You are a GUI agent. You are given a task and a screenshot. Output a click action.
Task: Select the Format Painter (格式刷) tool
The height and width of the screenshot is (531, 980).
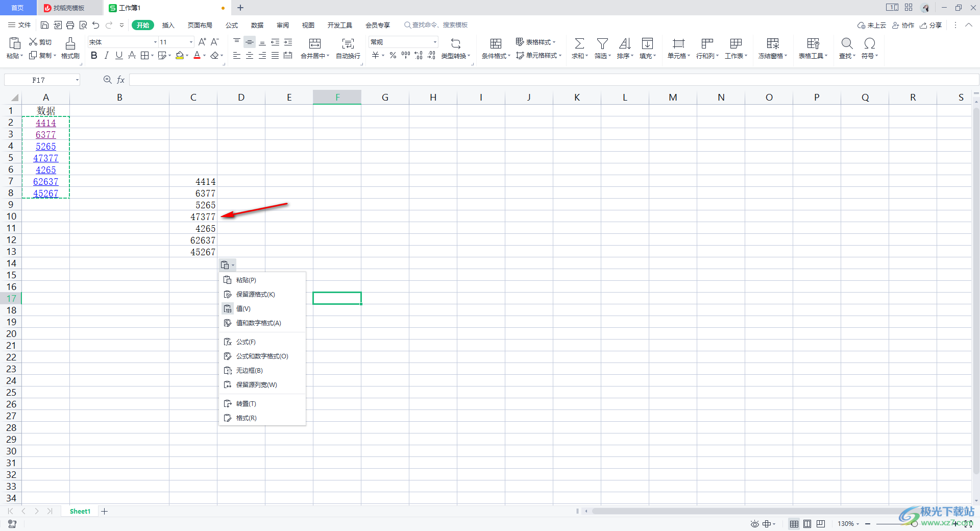[x=70, y=49]
